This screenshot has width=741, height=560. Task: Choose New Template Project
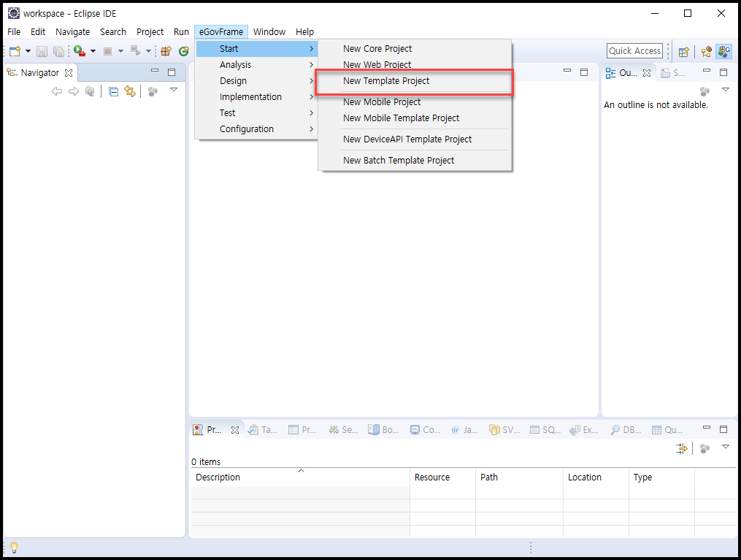click(x=415, y=81)
